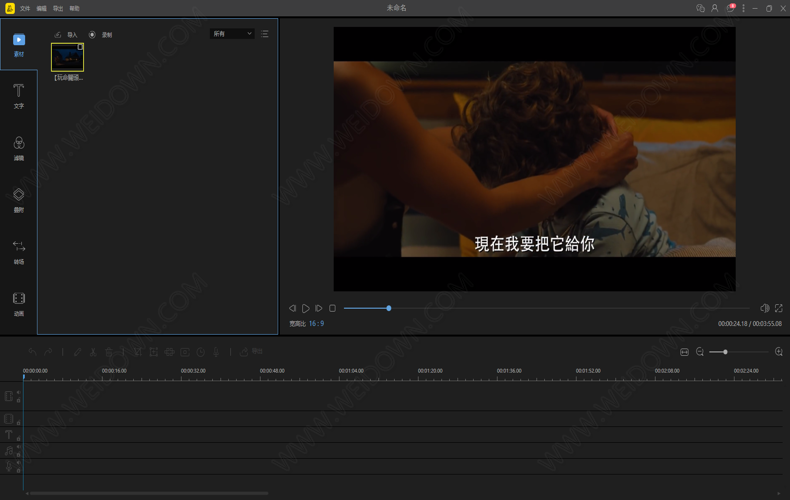Click the main video track film icon
Screen dimensions: 790x500
click(x=9, y=396)
